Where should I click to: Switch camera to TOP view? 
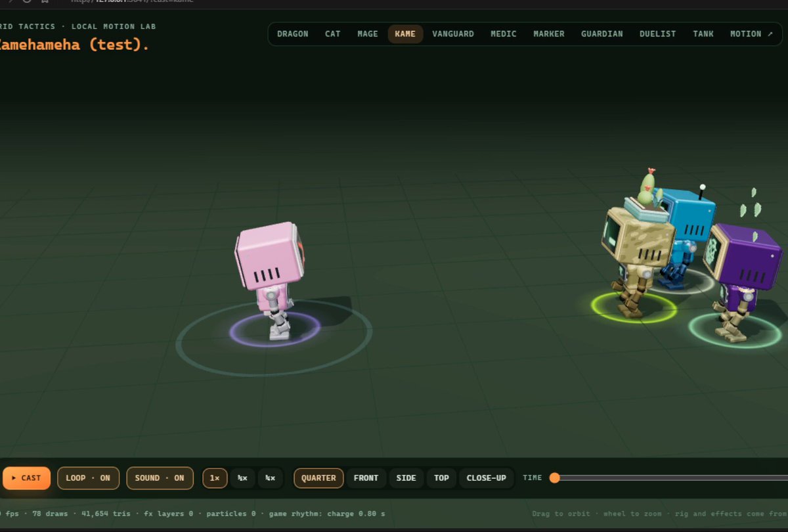441,478
